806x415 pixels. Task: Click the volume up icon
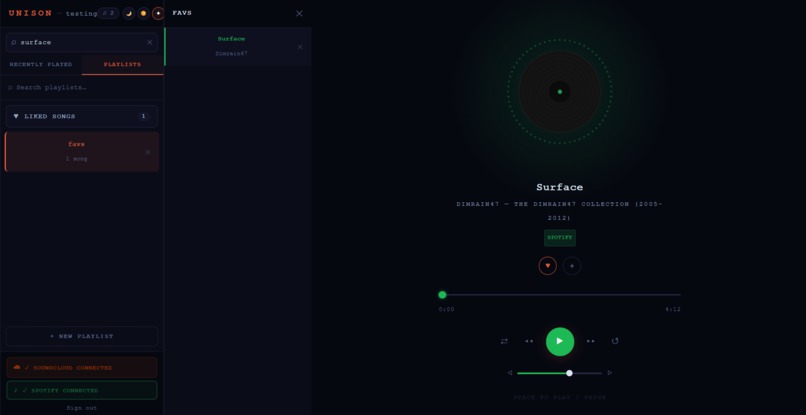(610, 373)
